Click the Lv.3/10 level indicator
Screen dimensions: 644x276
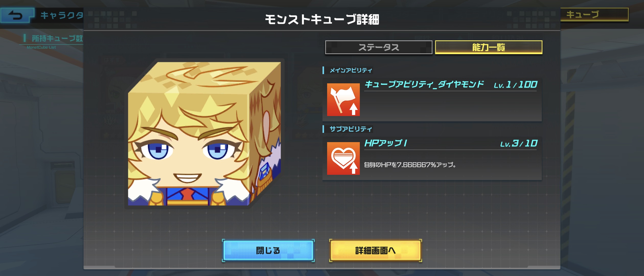tap(519, 143)
